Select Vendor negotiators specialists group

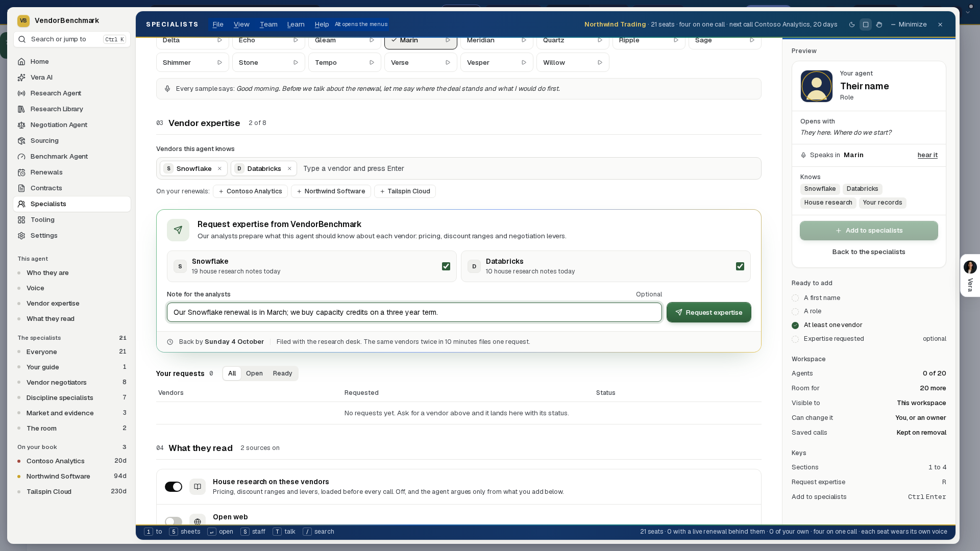tap(72, 383)
